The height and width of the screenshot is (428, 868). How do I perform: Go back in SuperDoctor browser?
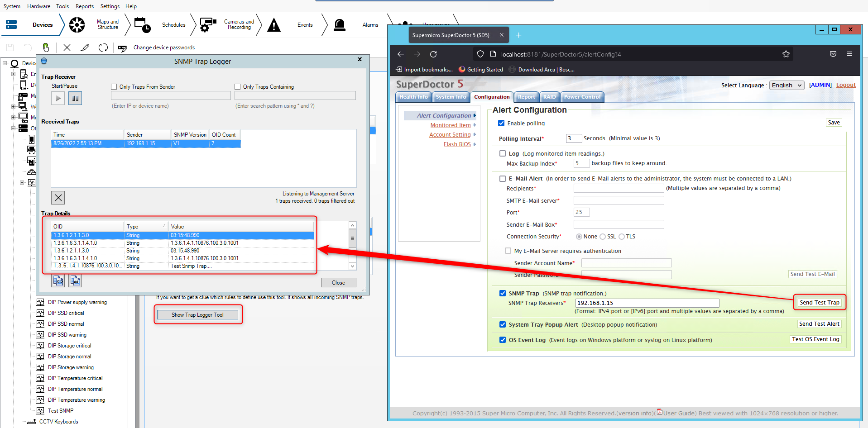[401, 54]
